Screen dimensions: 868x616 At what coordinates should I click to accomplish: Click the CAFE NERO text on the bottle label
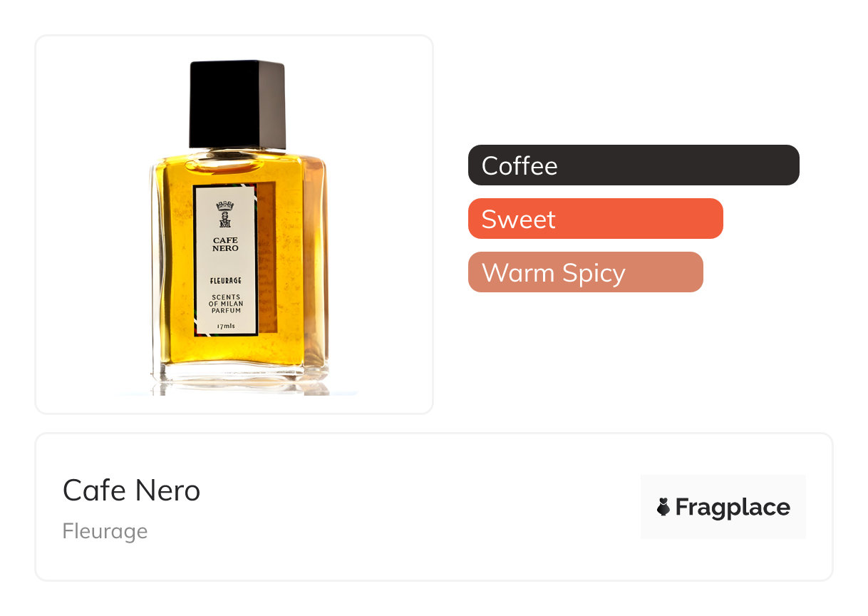tap(225, 245)
